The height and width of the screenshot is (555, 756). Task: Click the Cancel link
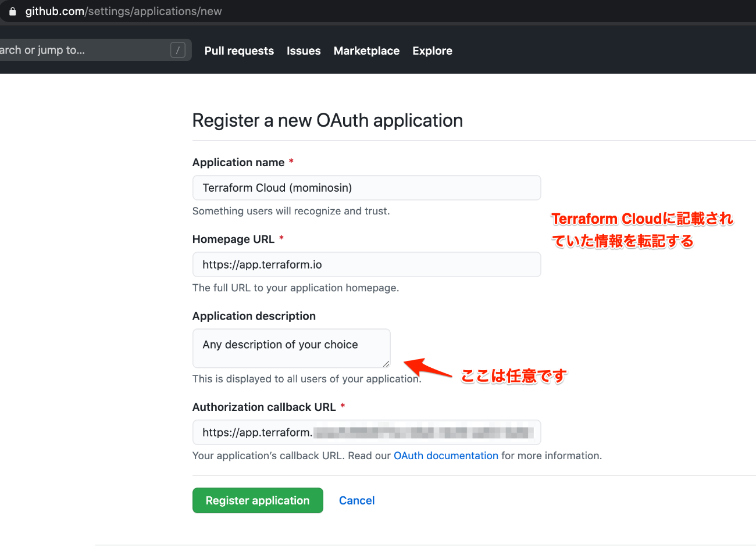click(x=356, y=500)
